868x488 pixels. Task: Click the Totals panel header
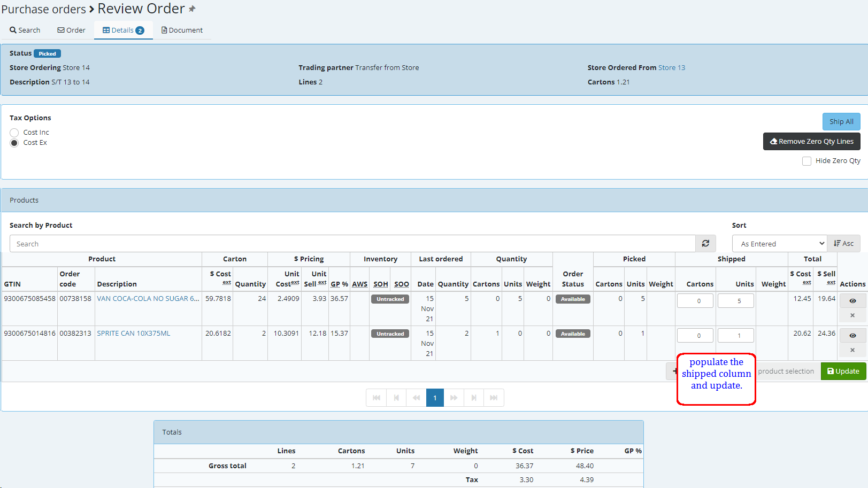click(x=398, y=432)
